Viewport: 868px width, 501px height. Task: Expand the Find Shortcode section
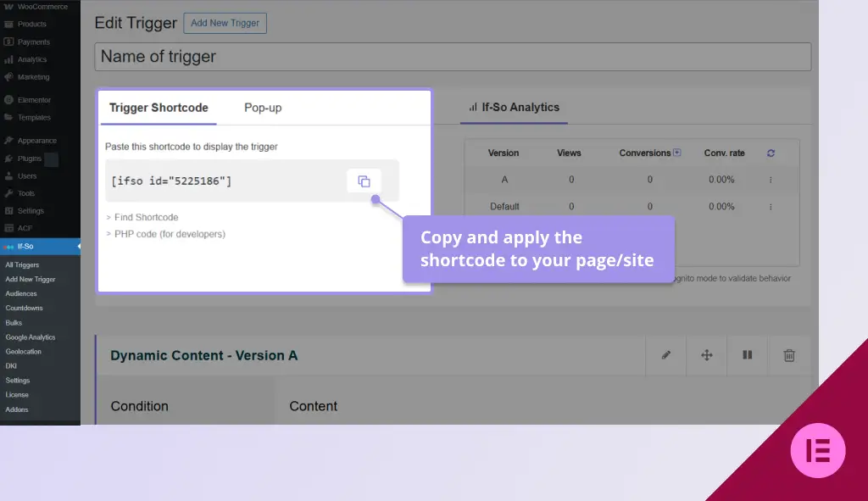(x=145, y=217)
